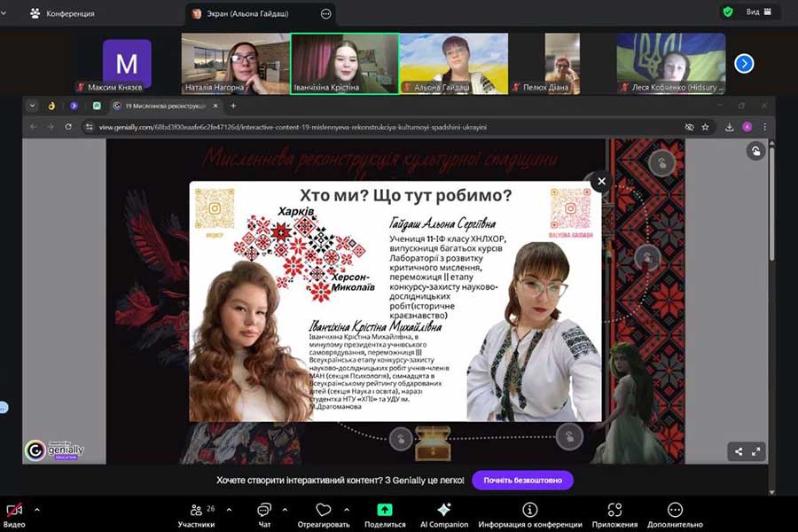Click the treasure chest element
This screenshot has width=798, height=532.
pyautogui.click(x=433, y=443)
